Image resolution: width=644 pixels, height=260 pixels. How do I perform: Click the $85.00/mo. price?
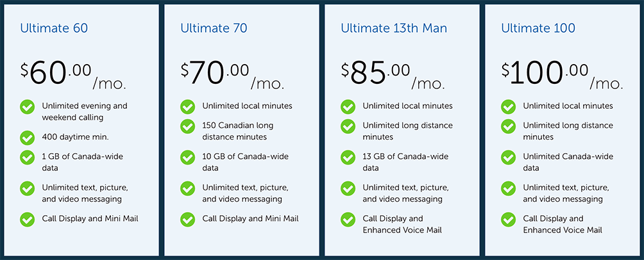(393, 74)
